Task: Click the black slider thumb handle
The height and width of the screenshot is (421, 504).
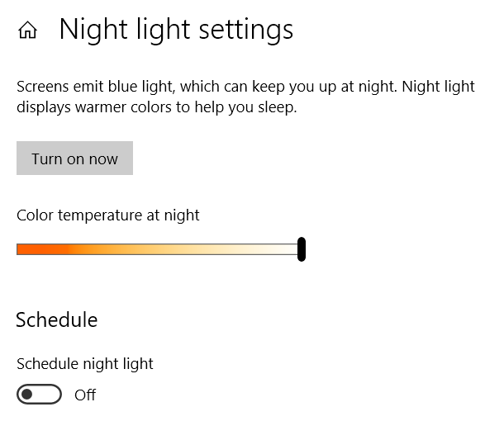Action: pyautogui.click(x=302, y=249)
